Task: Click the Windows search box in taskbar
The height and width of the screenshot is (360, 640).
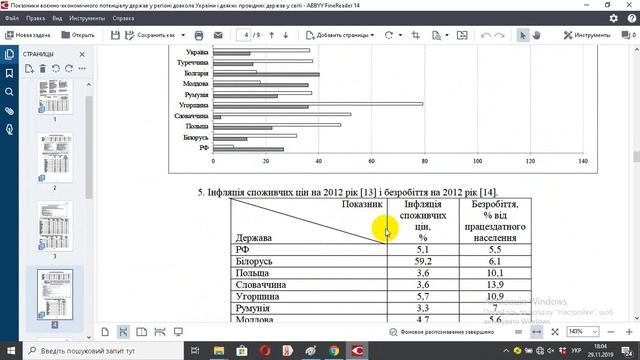Action: point(103,351)
